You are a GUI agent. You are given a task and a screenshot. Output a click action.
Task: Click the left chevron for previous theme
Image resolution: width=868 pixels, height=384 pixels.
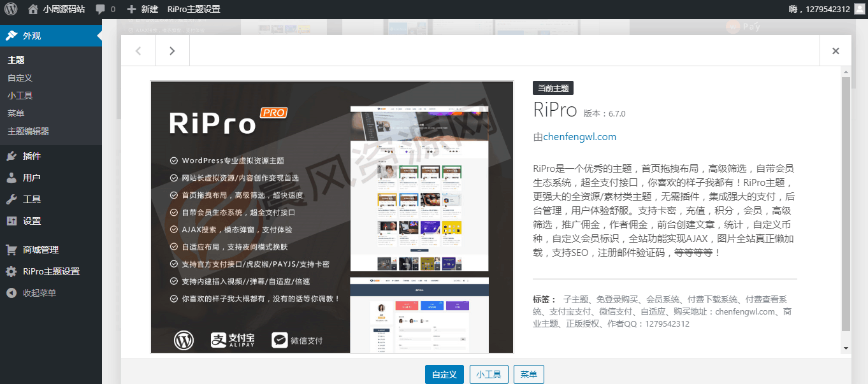click(138, 50)
